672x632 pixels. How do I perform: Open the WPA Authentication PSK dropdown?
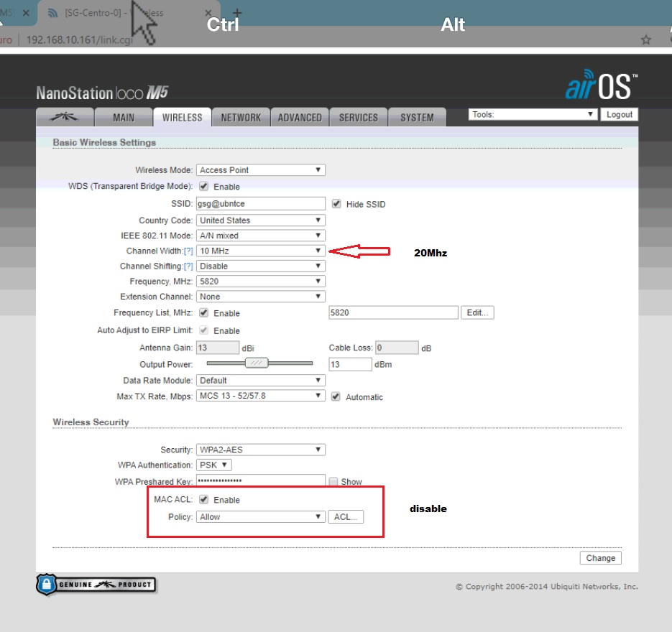point(214,465)
